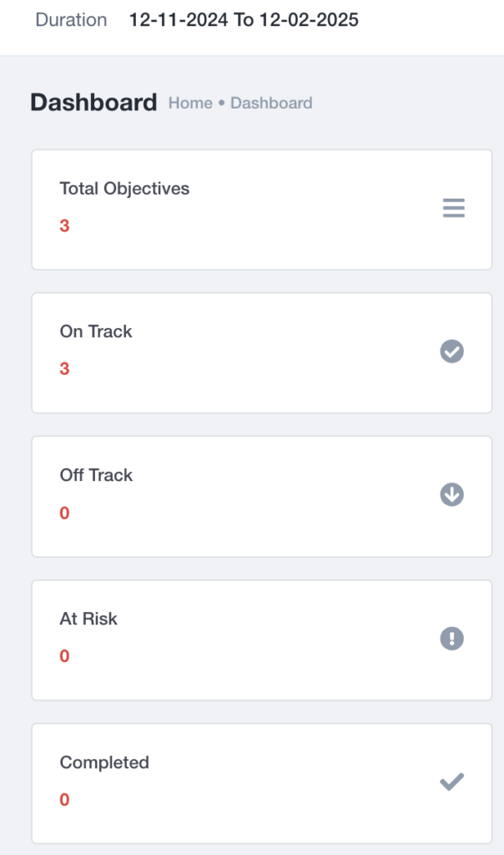504x855 pixels.
Task: Click the down-arrow circle icon for Off Track
Action: (451, 494)
